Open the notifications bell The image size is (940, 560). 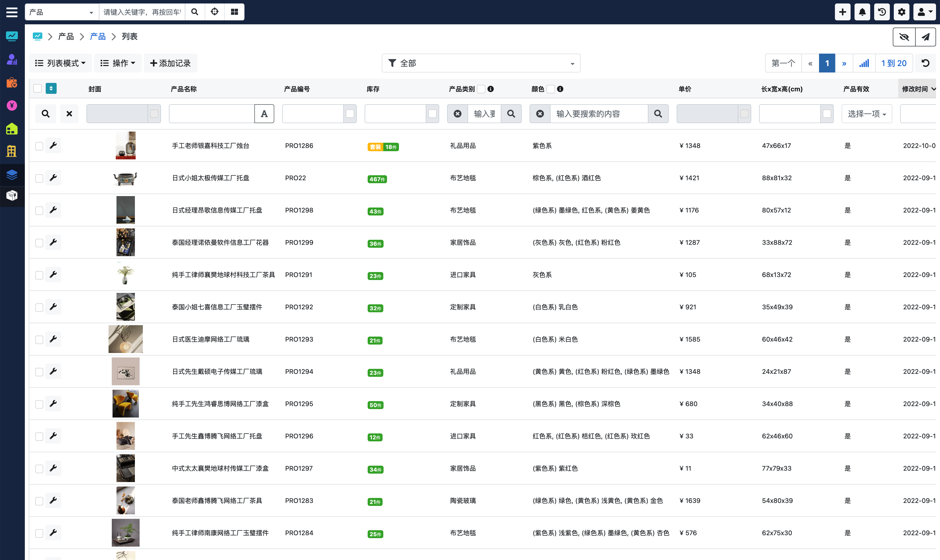[x=862, y=12]
